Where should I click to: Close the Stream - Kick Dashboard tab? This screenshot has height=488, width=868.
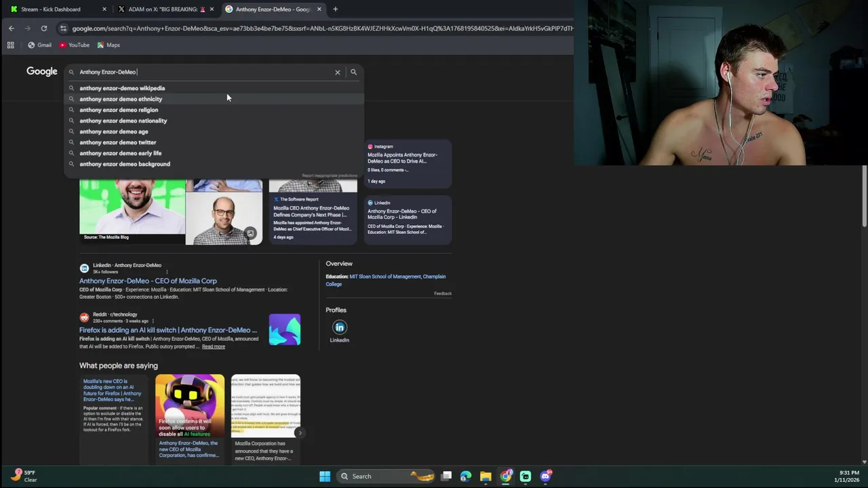coord(104,9)
